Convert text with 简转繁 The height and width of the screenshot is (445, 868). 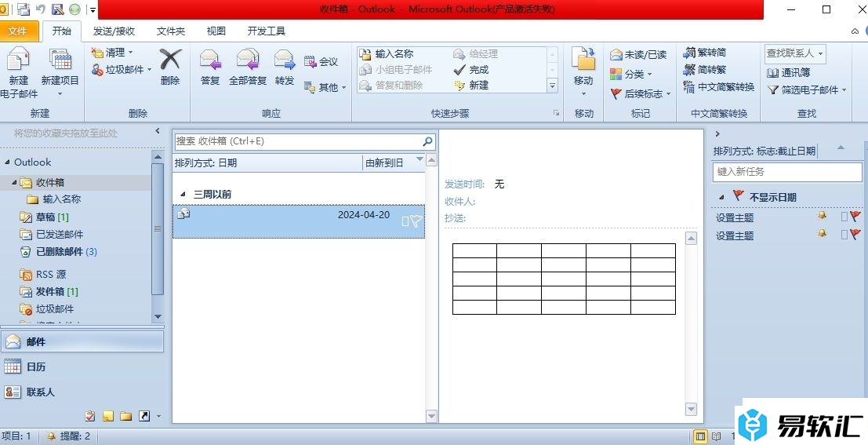click(x=705, y=70)
